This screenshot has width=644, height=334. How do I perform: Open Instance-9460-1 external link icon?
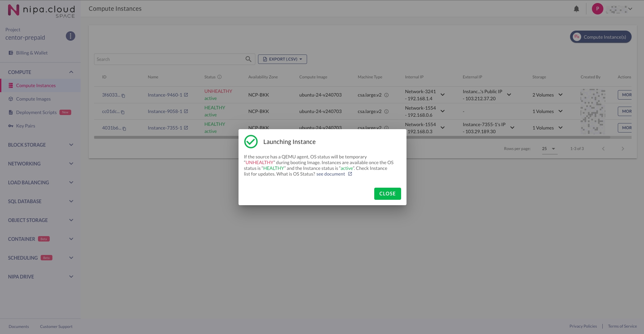(x=186, y=95)
